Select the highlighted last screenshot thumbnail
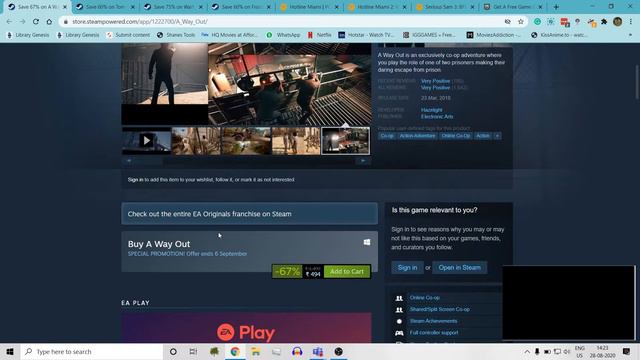 (x=346, y=141)
